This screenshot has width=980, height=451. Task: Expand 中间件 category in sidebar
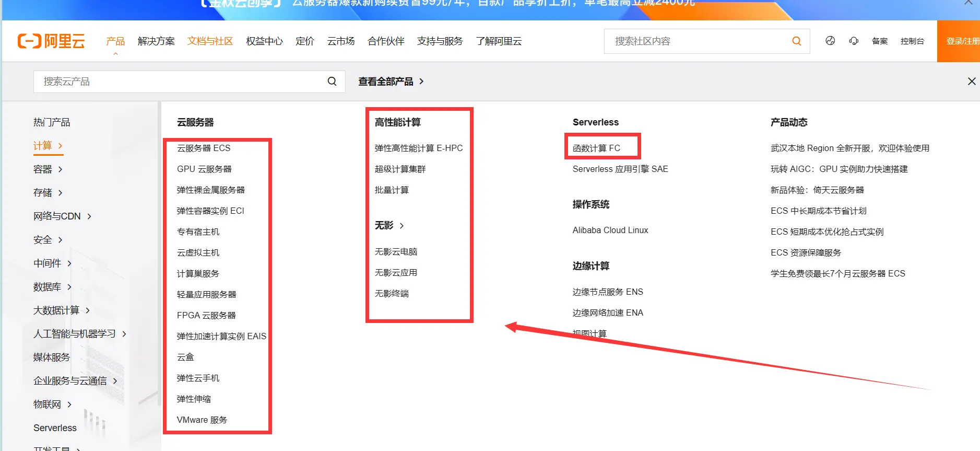point(52,263)
